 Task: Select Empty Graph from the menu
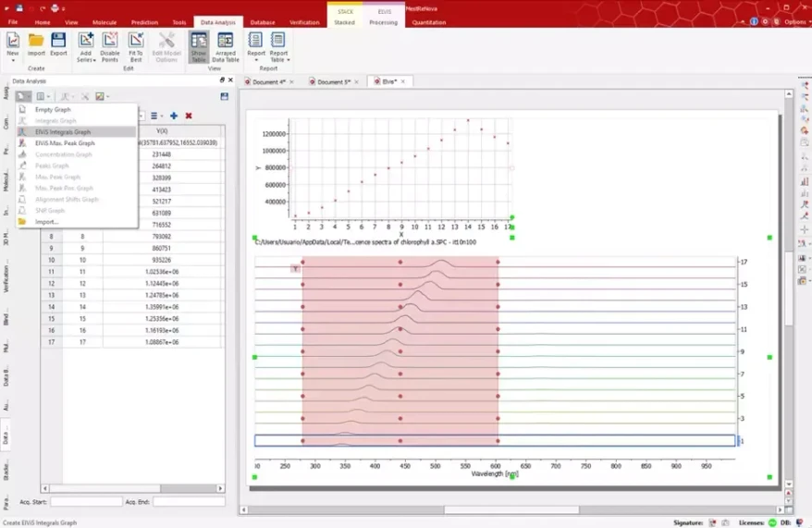[x=77, y=110]
